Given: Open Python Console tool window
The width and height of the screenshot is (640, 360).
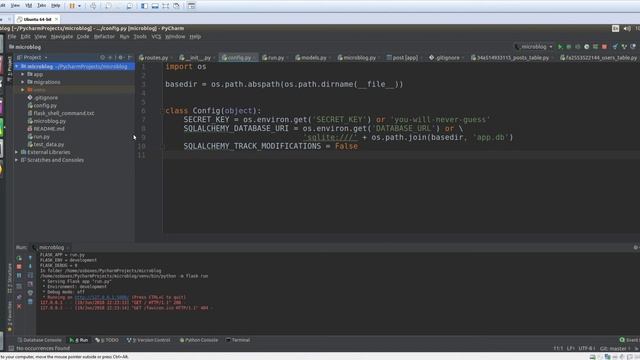Looking at the screenshot, I should (x=199, y=340).
